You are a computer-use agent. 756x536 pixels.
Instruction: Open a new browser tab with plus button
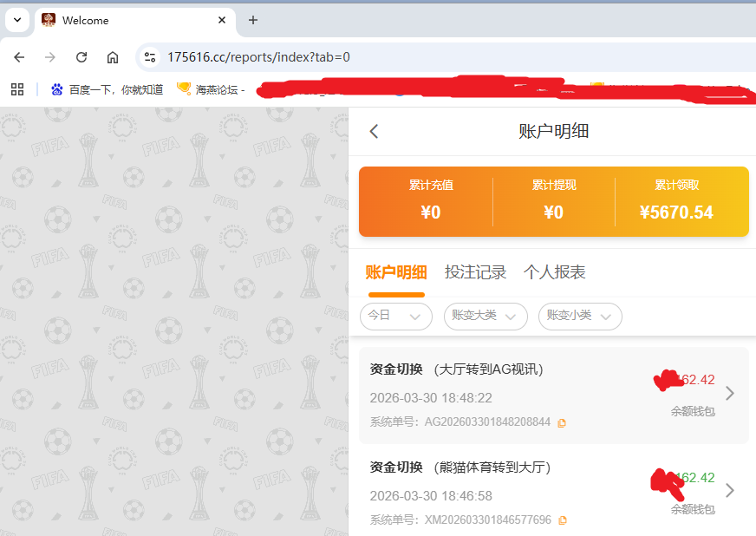click(251, 20)
